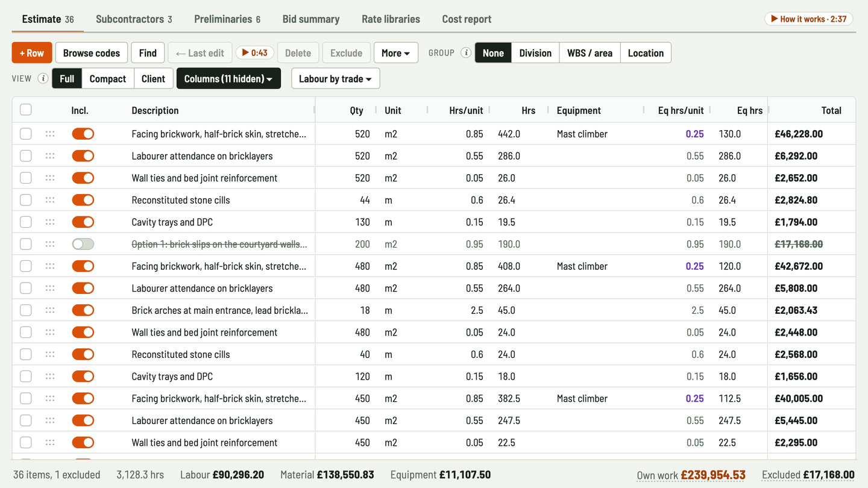Disable include toggle for Cavity trays 120 m row

83,377
